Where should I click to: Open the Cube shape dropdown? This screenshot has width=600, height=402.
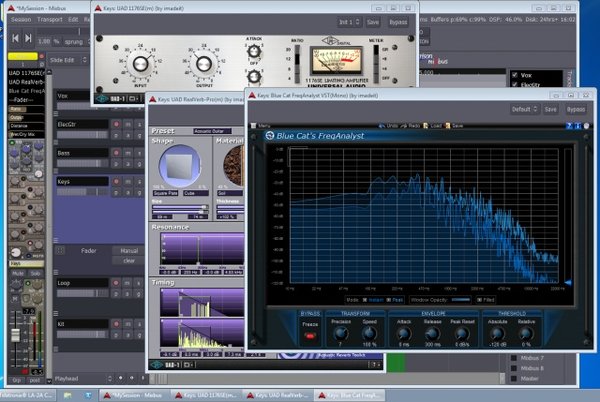(x=196, y=193)
